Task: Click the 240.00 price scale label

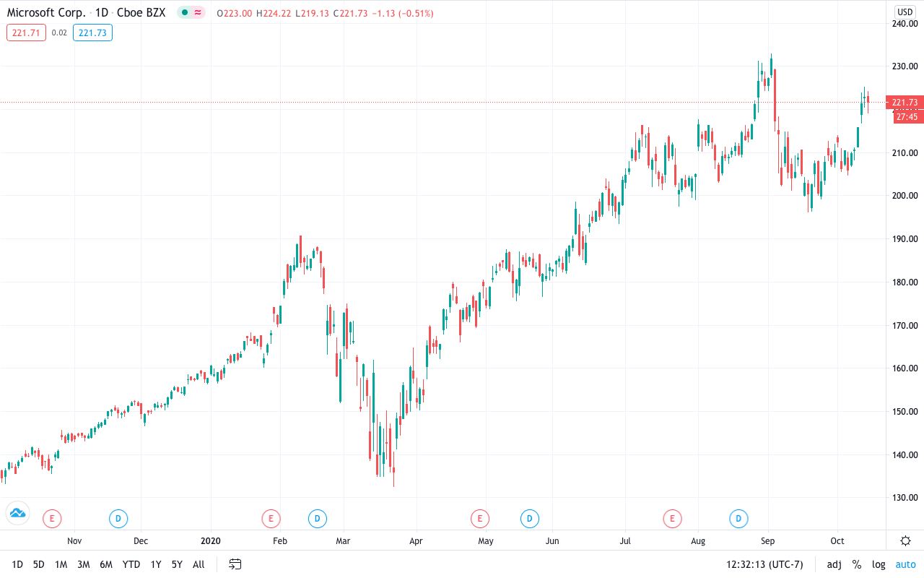Action: 904,23
